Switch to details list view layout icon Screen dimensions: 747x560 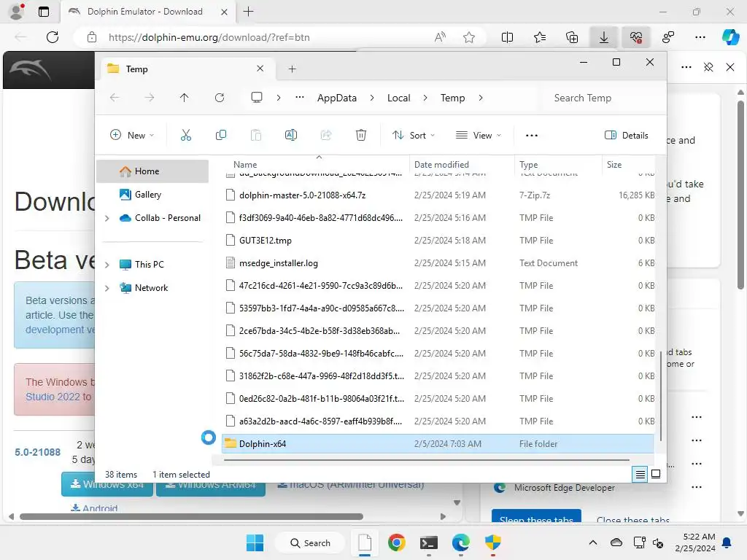(x=640, y=474)
